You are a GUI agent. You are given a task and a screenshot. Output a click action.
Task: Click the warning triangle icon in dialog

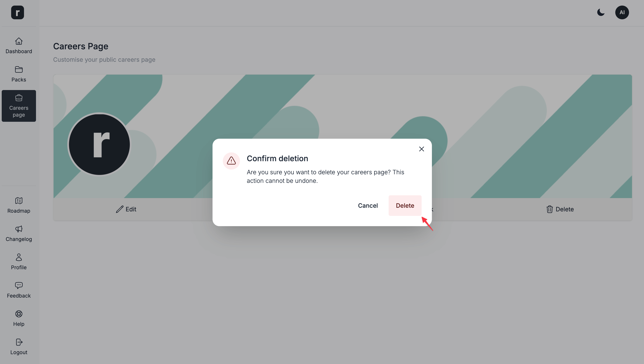231,161
